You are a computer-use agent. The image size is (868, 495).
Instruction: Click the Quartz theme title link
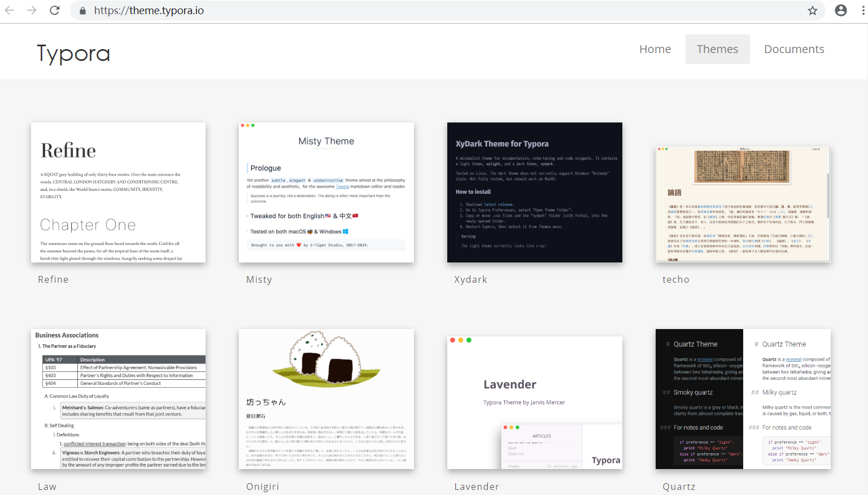[x=679, y=487]
